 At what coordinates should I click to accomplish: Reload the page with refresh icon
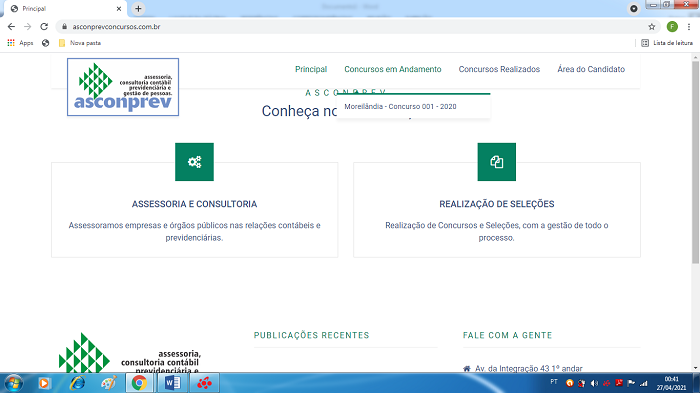44,27
